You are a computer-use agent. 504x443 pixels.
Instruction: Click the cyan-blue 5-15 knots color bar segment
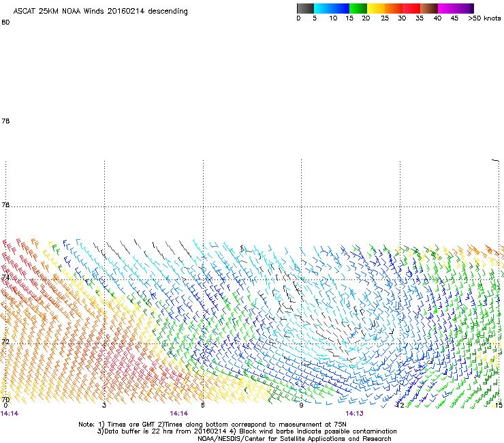tap(332, 8)
